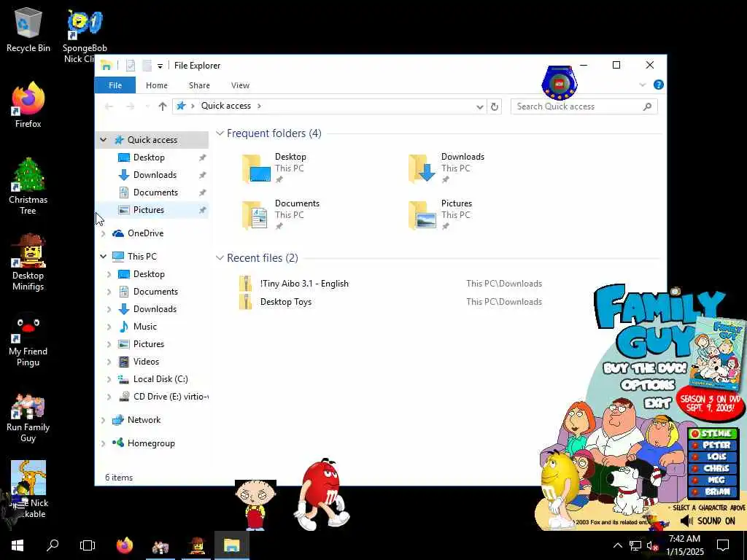
Task: Collapse the This PC tree node
Action: point(103,256)
